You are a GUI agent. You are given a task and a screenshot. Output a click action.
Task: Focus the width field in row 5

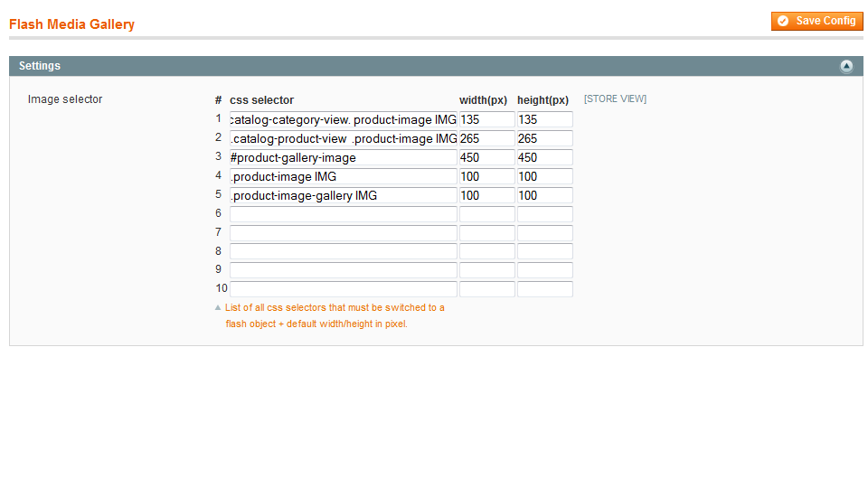pyautogui.click(x=486, y=195)
